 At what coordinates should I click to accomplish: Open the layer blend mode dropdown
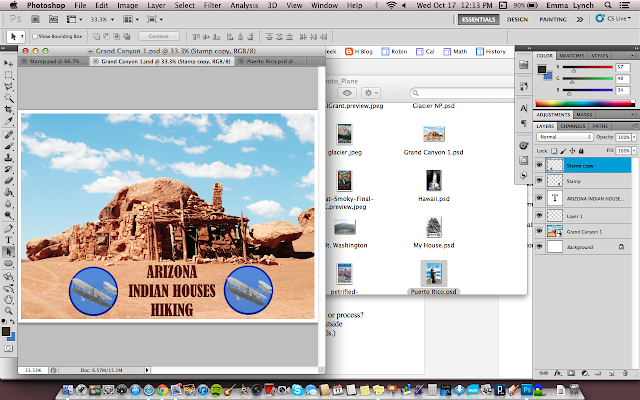click(562, 137)
